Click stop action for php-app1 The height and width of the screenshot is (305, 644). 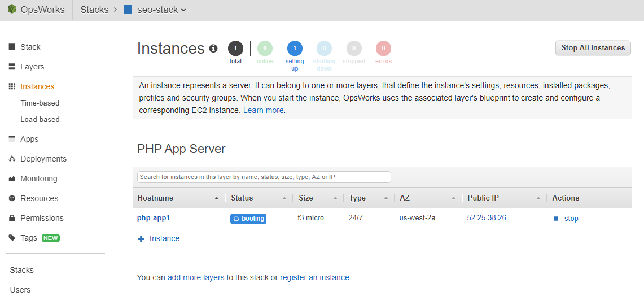[x=571, y=218]
